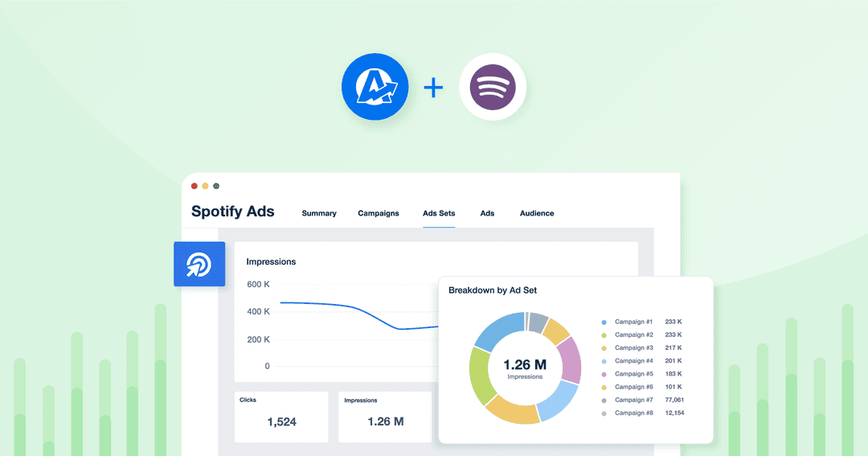Click the green window dot
868x456 pixels.
(x=216, y=186)
